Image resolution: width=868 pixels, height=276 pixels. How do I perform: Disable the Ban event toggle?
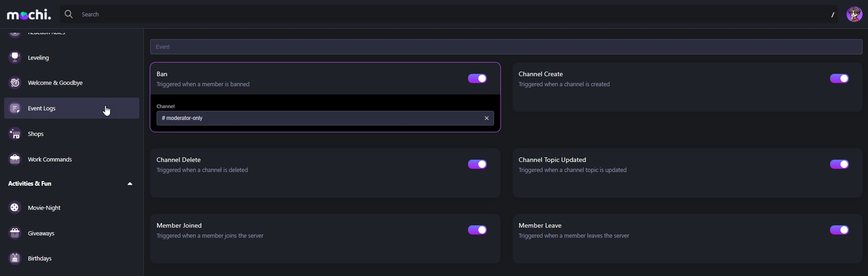477,78
